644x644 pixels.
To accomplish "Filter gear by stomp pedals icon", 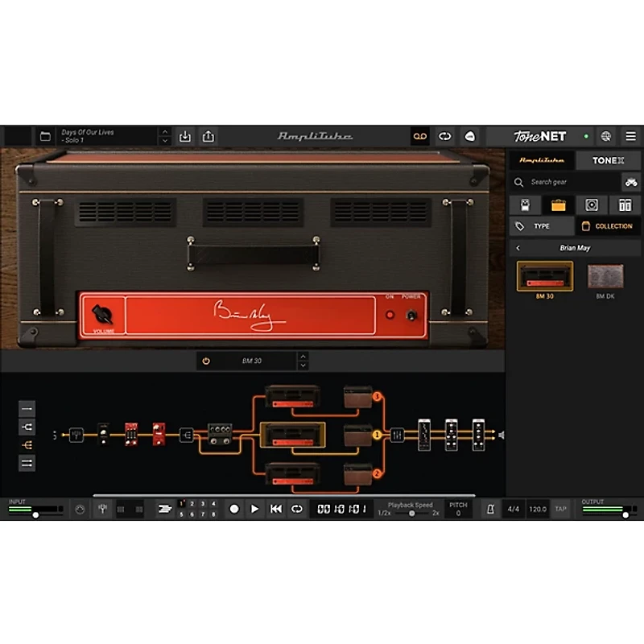I will tap(525, 205).
